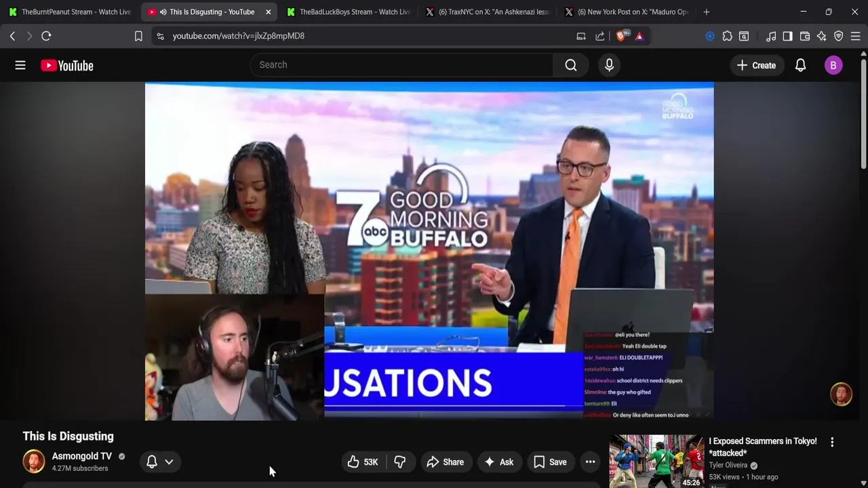868x488 pixels.
Task: Open Brave Wallet icon
Action: coord(805,36)
